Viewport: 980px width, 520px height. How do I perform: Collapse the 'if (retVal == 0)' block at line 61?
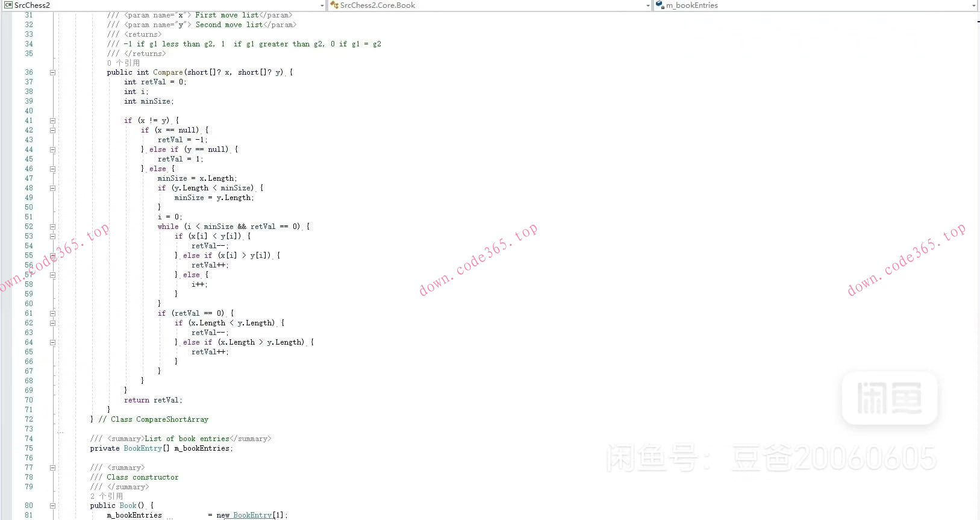click(52, 313)
